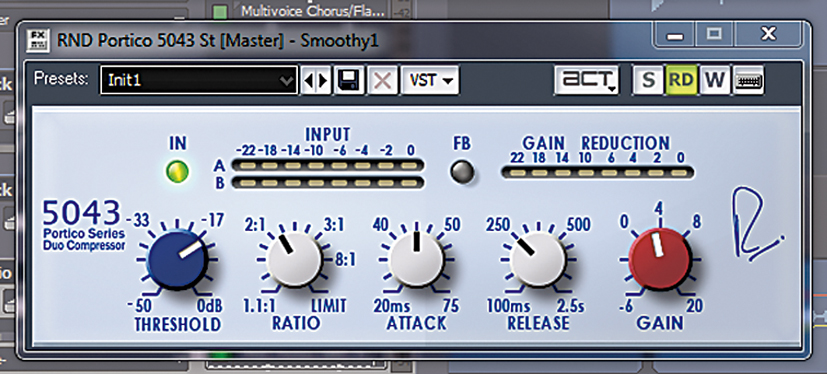Delete preset using the X icon
The width and height of the screenshot is (827, 374).
382,81
